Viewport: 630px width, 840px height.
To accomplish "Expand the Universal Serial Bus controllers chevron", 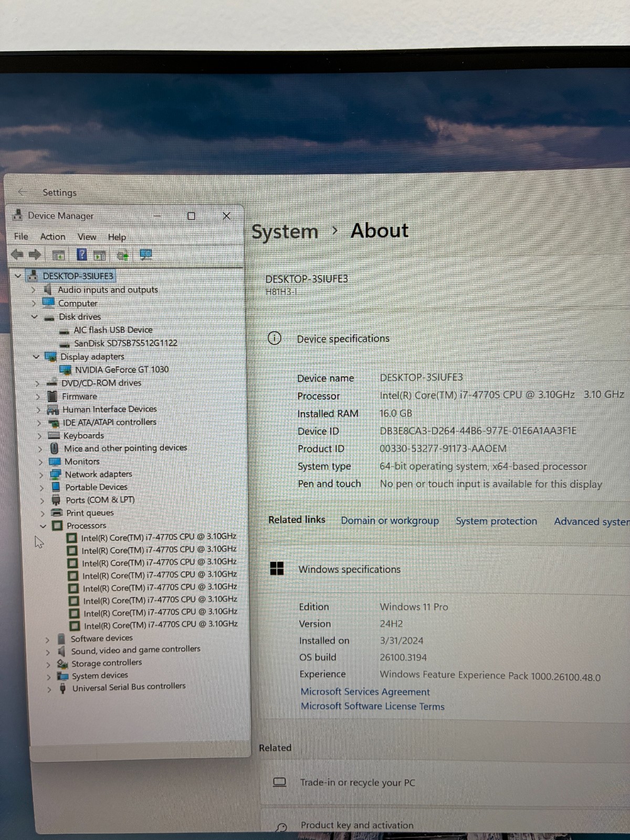I will 49,689.
